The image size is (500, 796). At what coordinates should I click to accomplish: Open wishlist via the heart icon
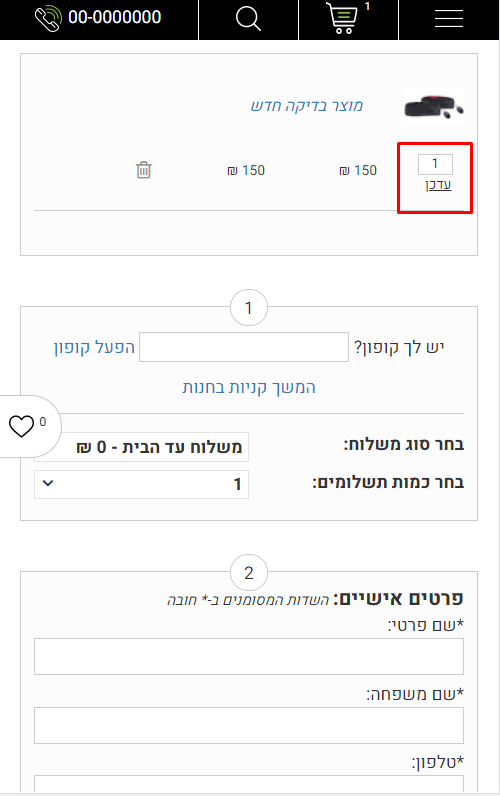[21, 426]
